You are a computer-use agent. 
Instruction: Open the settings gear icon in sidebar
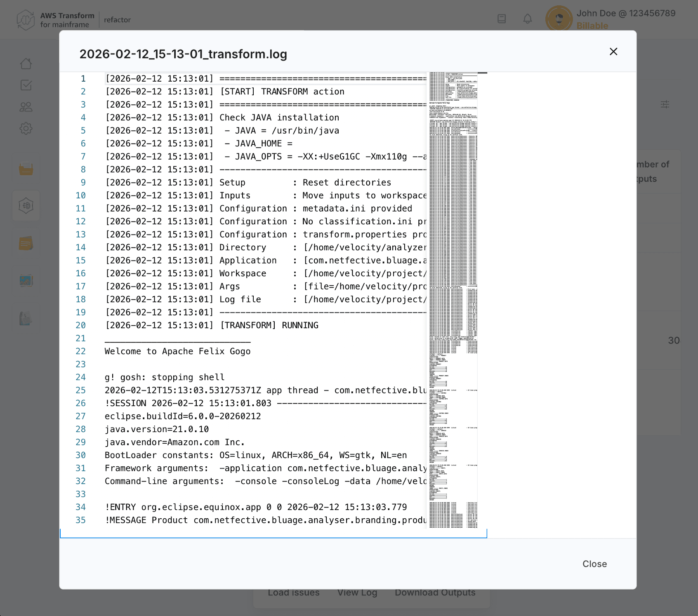point(26,129)
